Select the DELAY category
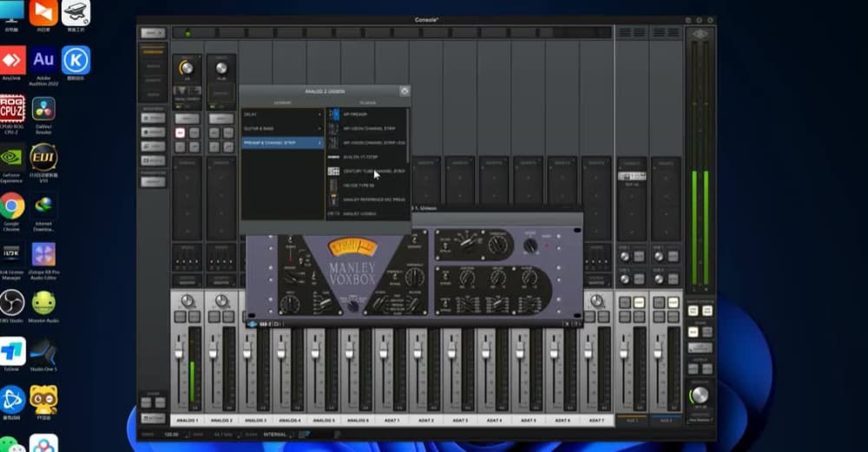The width and height of the screenshot is (868, 452). pos(282,115)
